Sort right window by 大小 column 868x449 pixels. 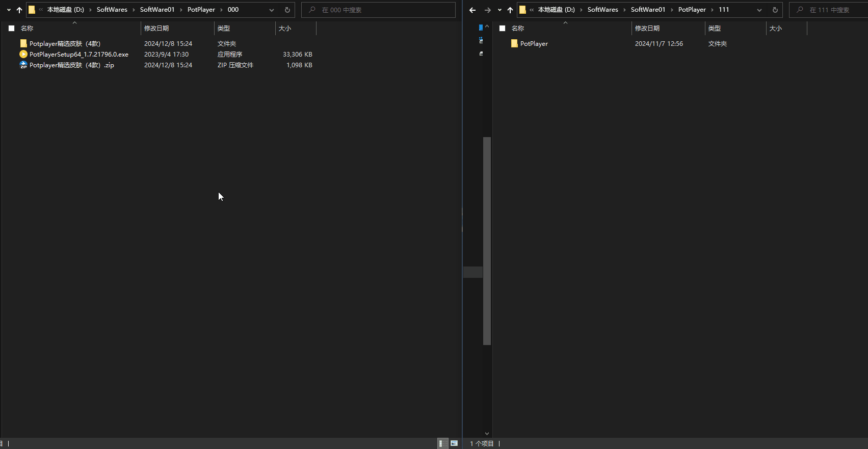[x=776, y=29]
